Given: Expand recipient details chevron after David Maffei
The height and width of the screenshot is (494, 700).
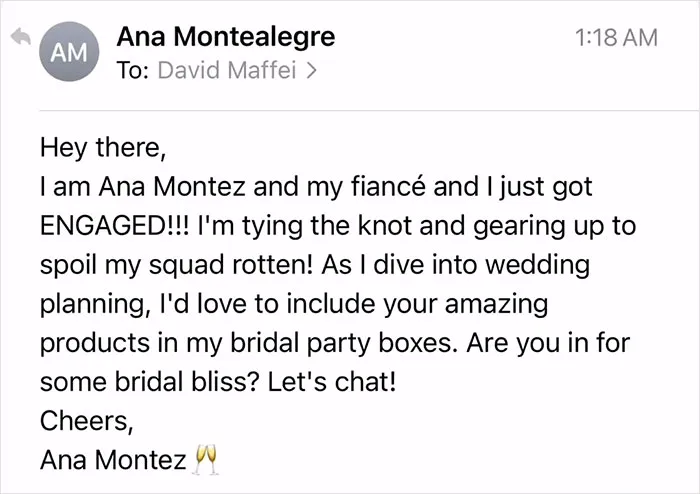Looking at the screenshot, I should pos(312,70).
